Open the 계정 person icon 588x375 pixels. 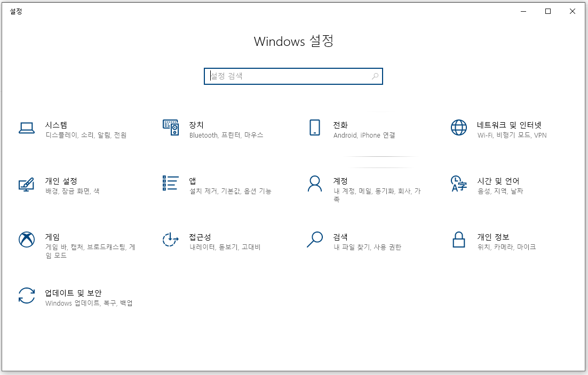pyautogui.click(x=315, y=183)
